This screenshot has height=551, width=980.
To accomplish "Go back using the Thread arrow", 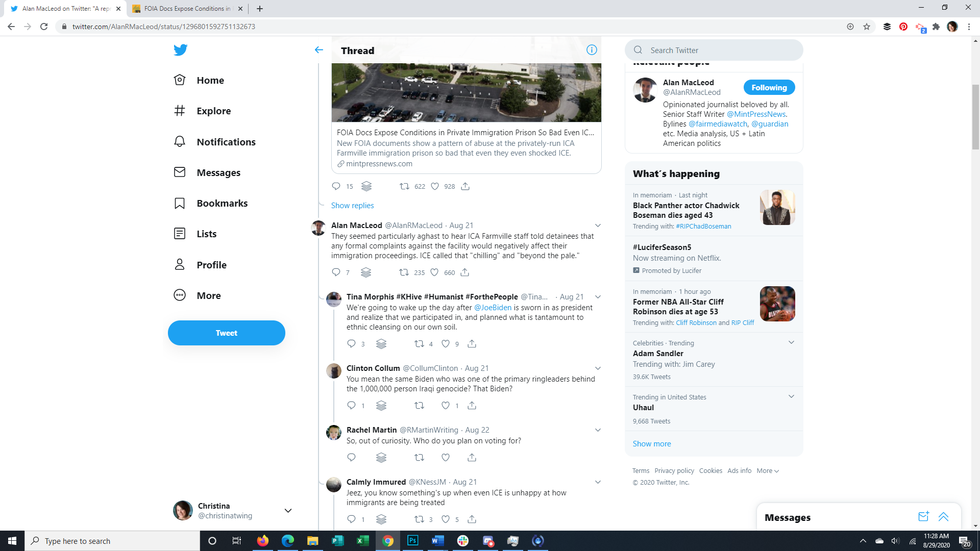I will coord(319,50).
